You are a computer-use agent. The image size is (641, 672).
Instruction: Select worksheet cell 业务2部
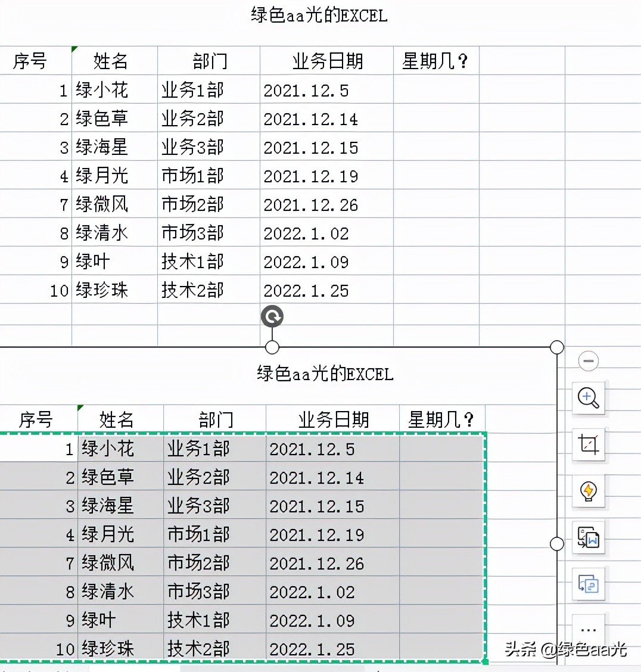pos(209,118)
